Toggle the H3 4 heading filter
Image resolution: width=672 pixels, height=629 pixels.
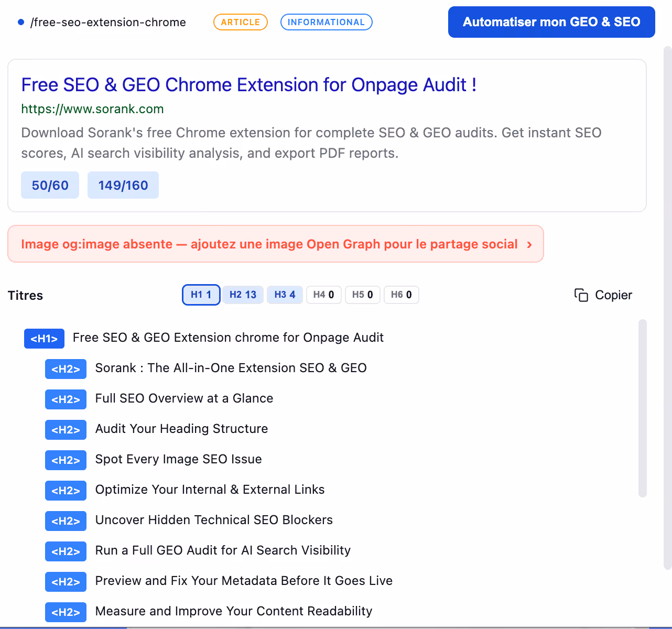(285, 295)
